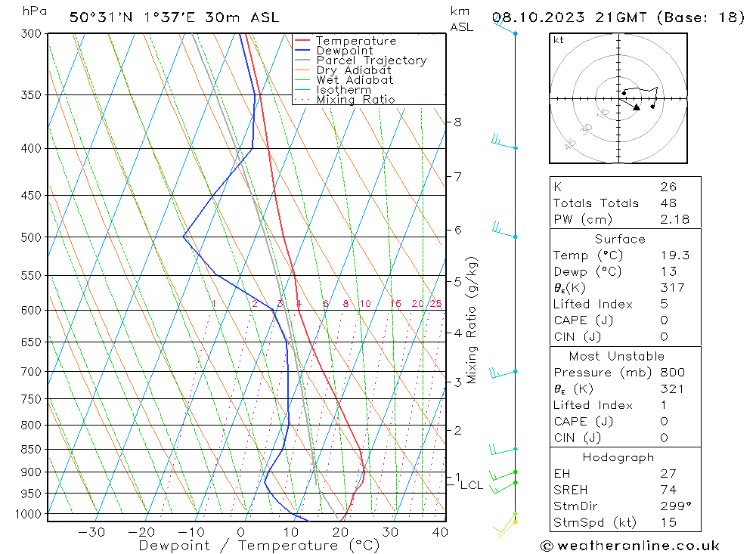Click the -30 temperature axis label
The image size is (756, 554).
91,532
